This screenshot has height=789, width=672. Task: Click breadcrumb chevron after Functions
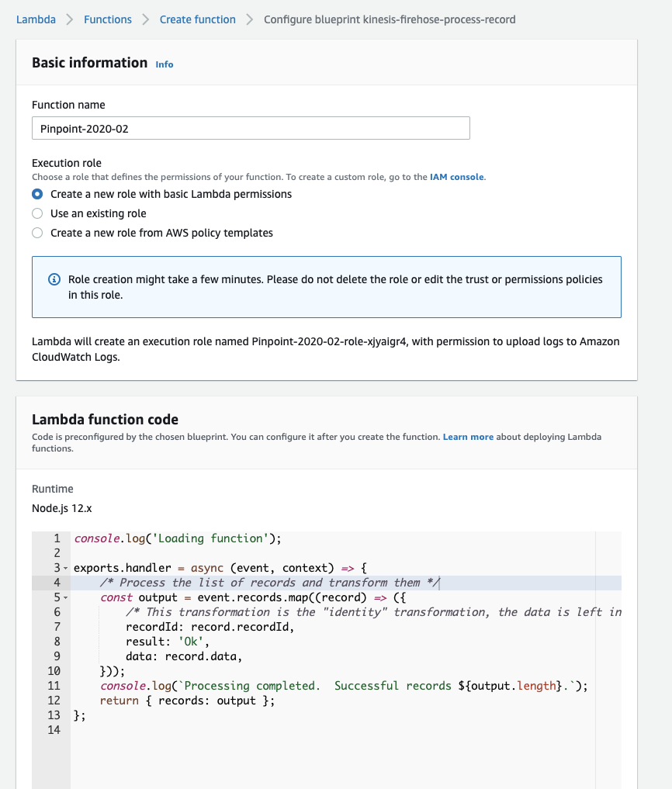coord(145,19)
